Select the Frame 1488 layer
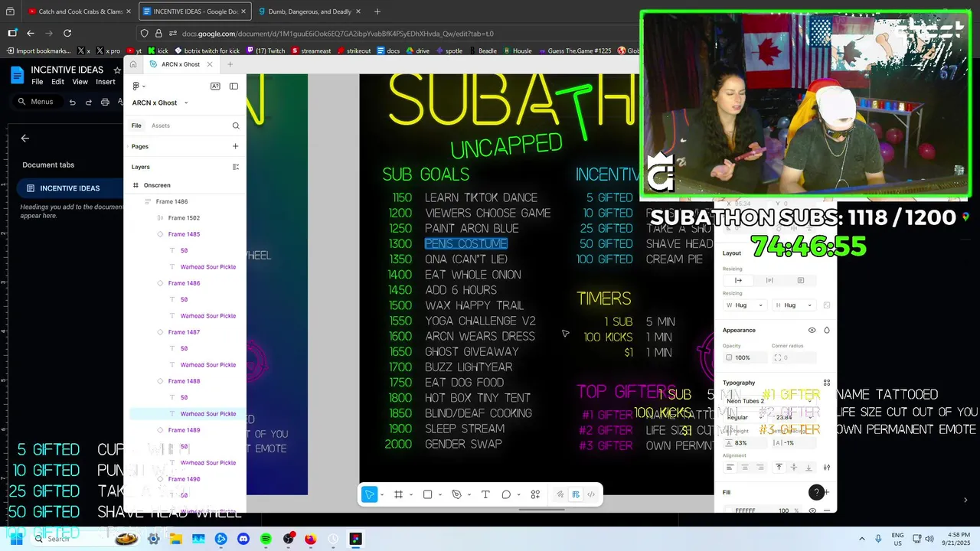The width and height of the screenshot is (980, 551). pos(185,381)
